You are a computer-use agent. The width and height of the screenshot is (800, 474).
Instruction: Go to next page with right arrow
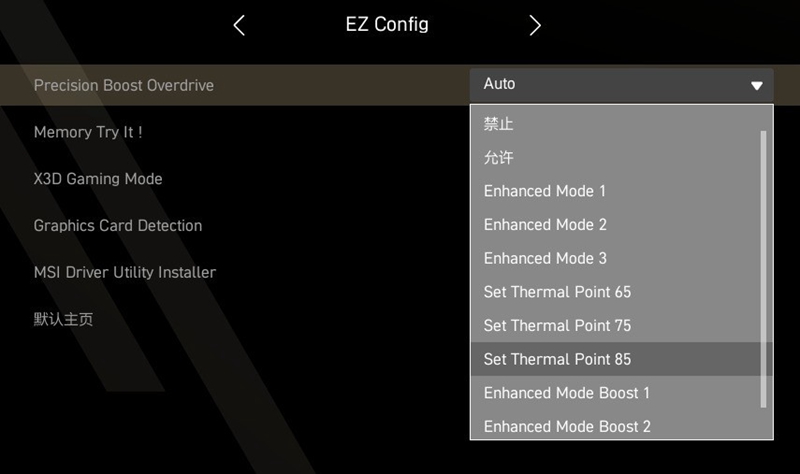point(535,26)
